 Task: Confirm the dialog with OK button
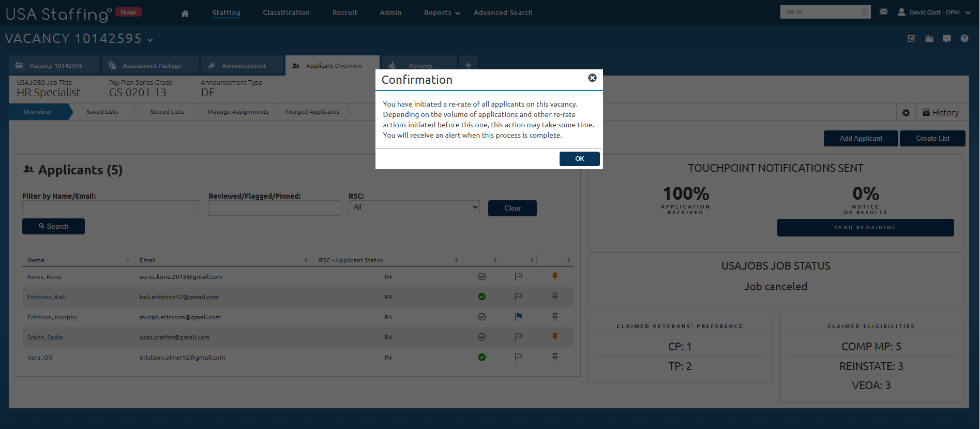579,159
